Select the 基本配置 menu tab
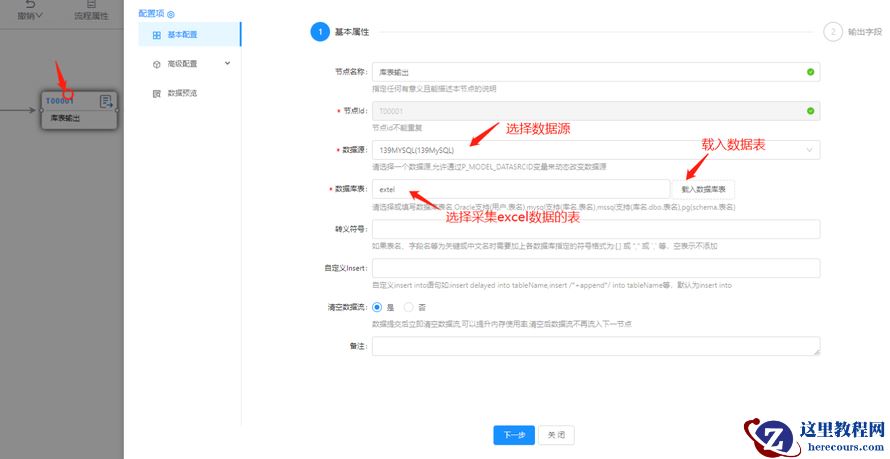Viewport: 890px width, 459px height. [x=190, y=35]
